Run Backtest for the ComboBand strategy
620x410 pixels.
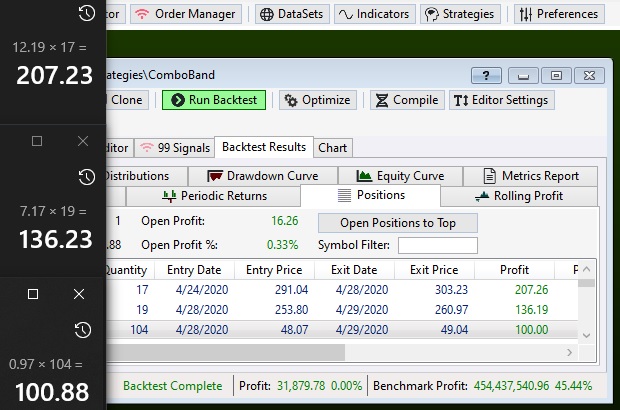tap(215, 100)
